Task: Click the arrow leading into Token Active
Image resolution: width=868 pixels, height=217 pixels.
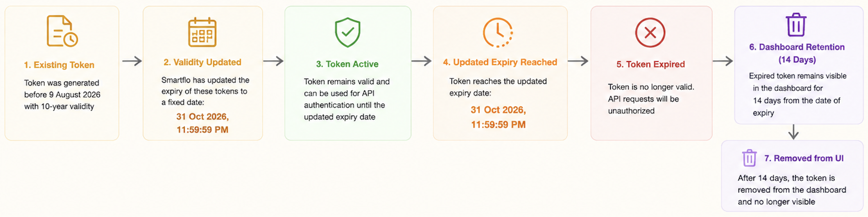Action: click(273, 61)
